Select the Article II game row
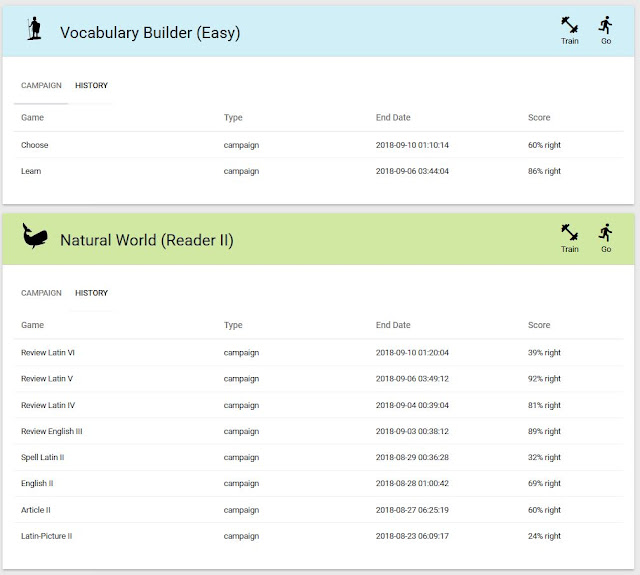 [319, 510]
